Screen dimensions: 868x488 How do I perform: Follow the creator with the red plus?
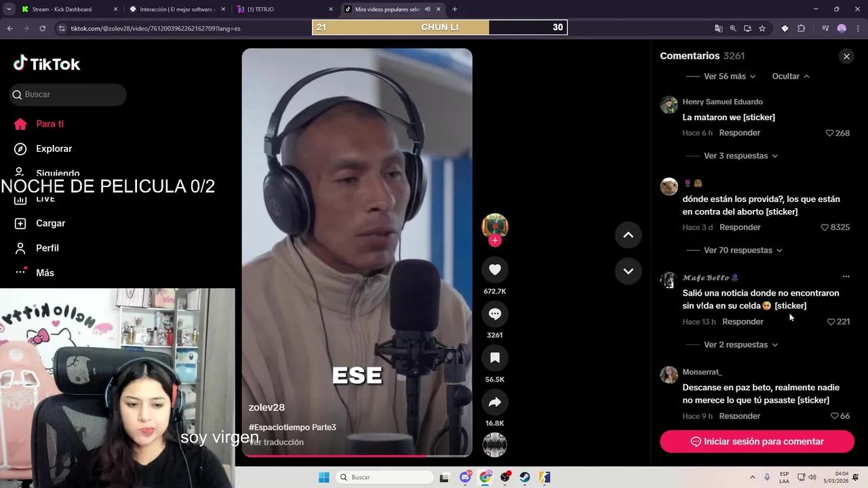pyautogui.click(x=495, y=241)
